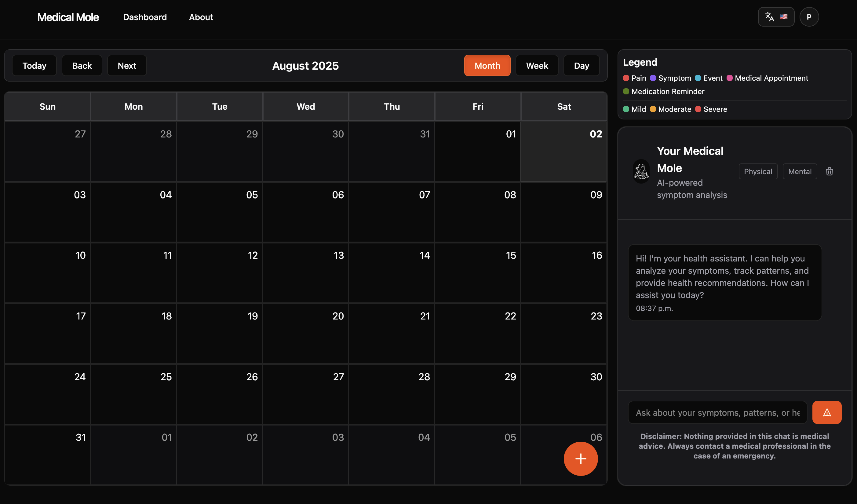
Task: Click the Today button
Action: (34, 66)
